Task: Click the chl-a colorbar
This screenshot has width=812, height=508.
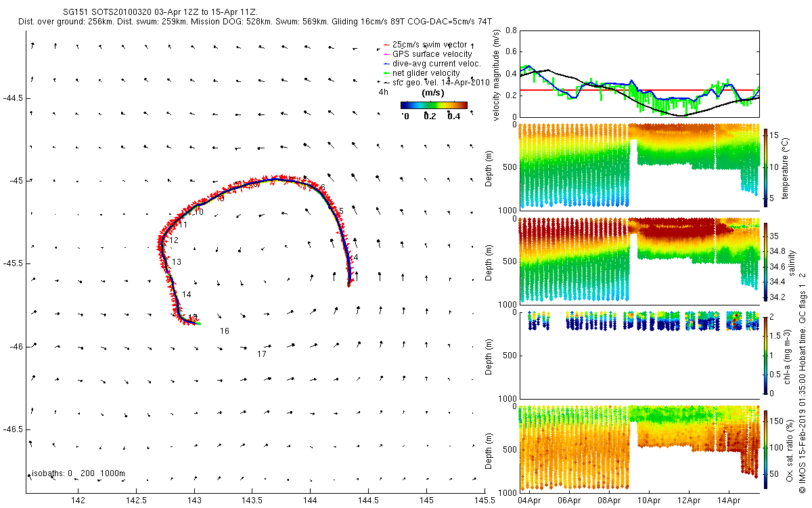Action: pos(767,355)
